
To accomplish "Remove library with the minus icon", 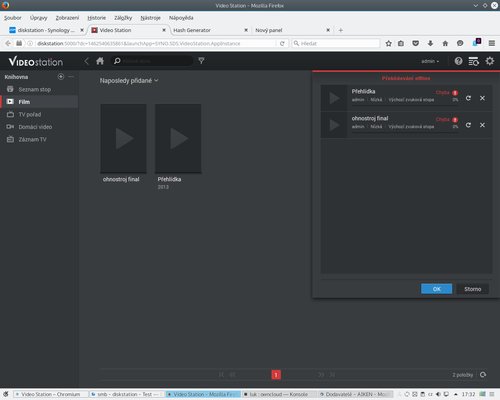I will (x=71, y=77).
